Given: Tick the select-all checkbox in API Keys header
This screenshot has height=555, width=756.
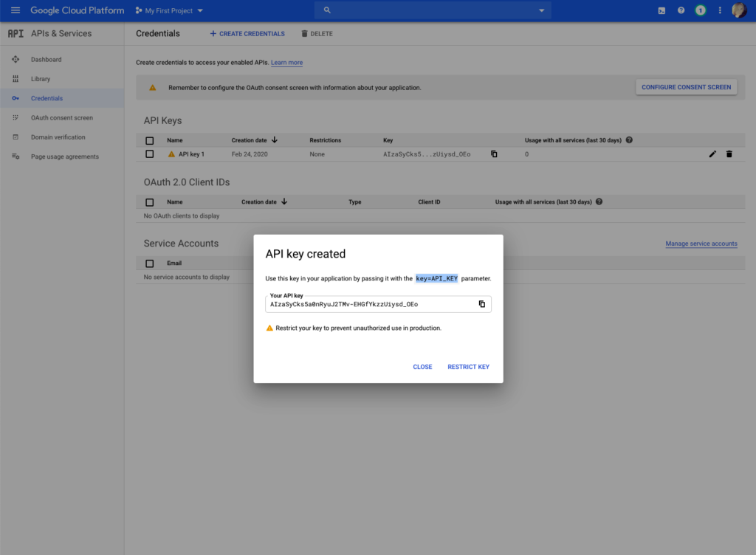Looking at the screenshot, I should point(149,141).
